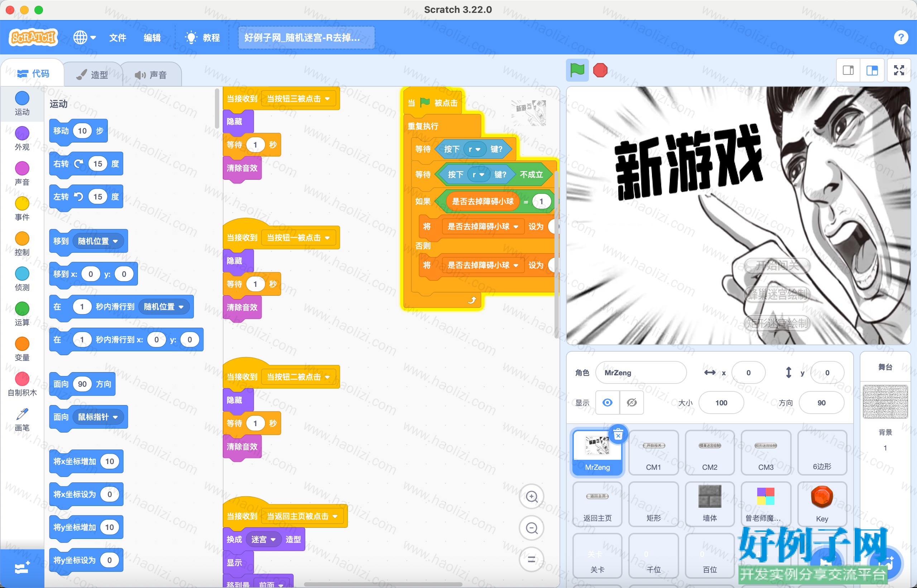Select the 变量 block category
This screenshot has width=917, height=588.
tap(22, 349)
